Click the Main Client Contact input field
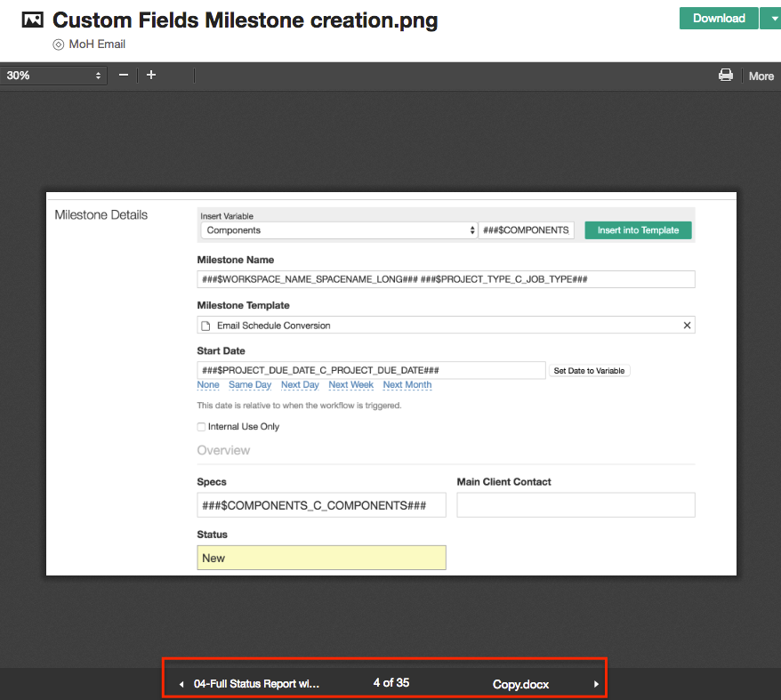The image size is (781, 700). pyautogui.click(x=576, y=505)
